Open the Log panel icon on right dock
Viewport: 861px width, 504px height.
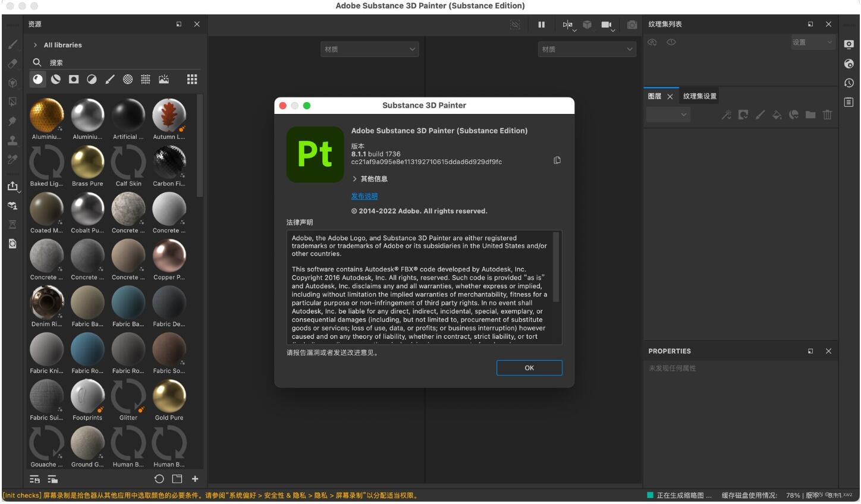pyautogui.click(x=849, y=102)
